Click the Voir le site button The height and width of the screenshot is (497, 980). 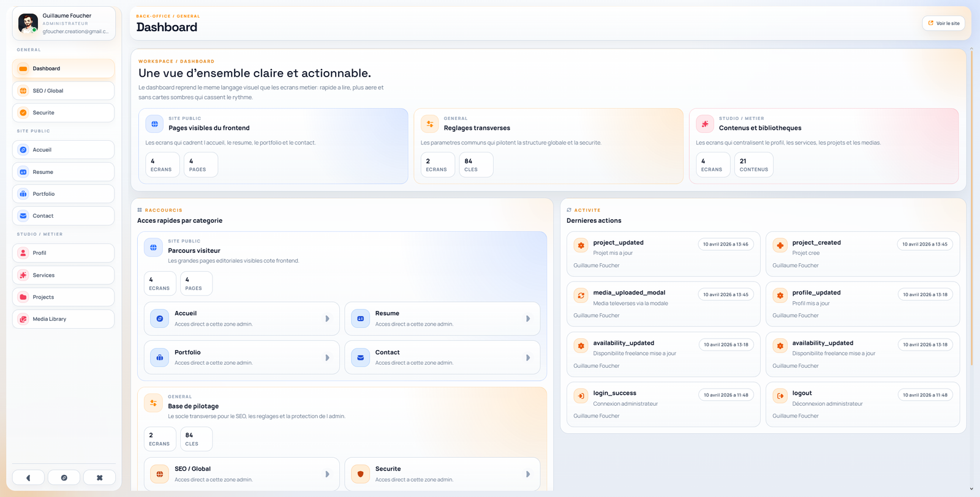pyautogui.click(x=943, y=23)
